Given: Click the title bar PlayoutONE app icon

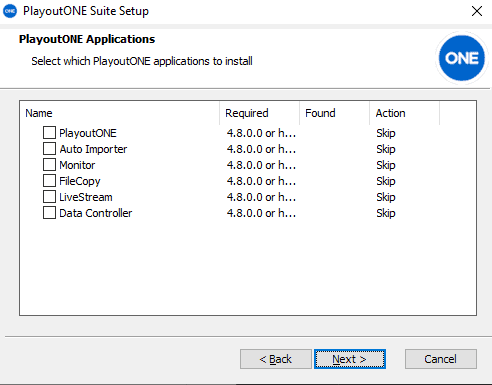Looking at the screenshot, I should (10, 11).
